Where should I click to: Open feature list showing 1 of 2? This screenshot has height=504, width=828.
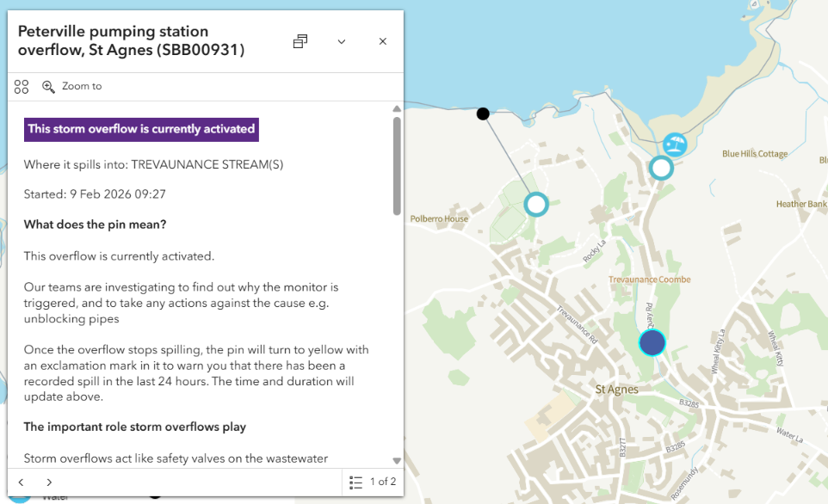coord(374,482)
